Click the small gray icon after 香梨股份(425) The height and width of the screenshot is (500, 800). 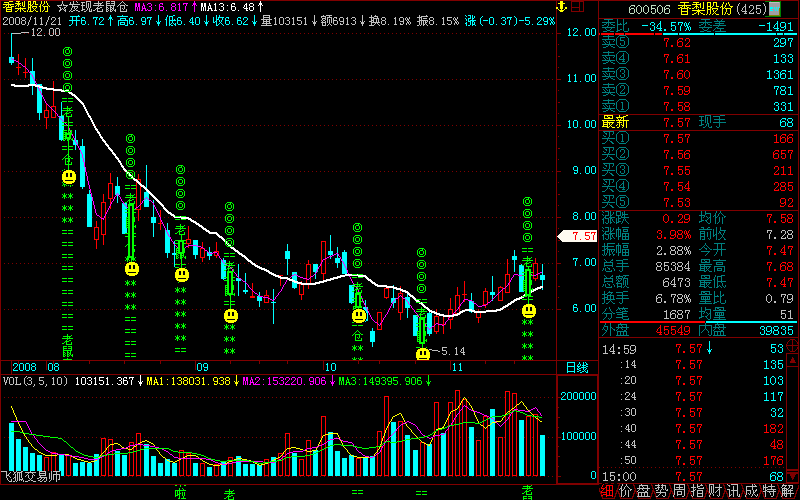coord(775,9)
